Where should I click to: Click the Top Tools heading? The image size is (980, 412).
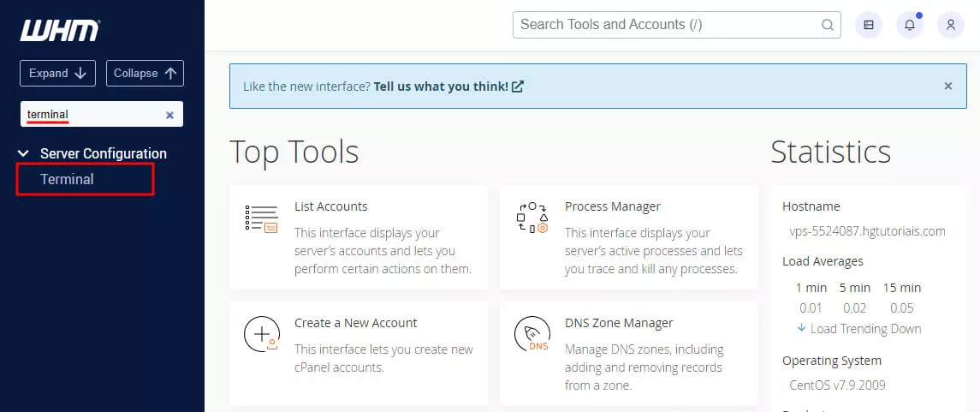tap(294, 152)
